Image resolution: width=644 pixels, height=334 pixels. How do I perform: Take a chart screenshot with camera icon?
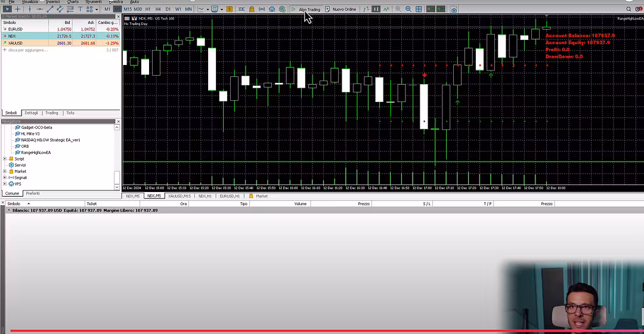click(454, 9)
